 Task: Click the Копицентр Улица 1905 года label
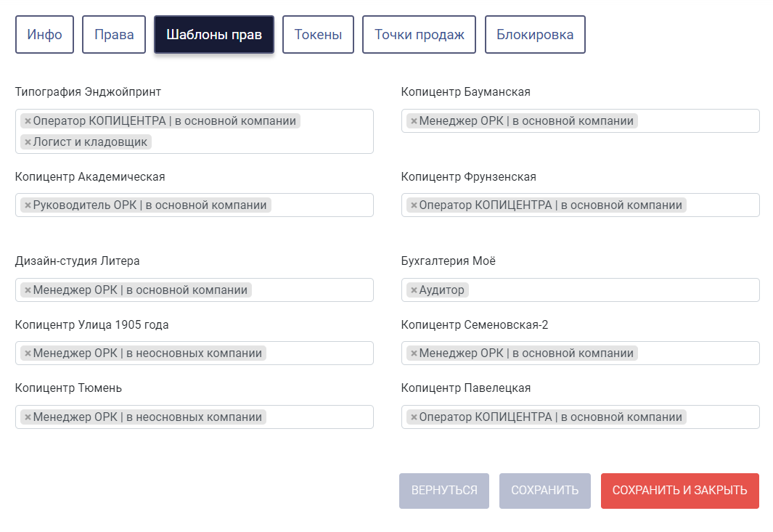[91, 325]
